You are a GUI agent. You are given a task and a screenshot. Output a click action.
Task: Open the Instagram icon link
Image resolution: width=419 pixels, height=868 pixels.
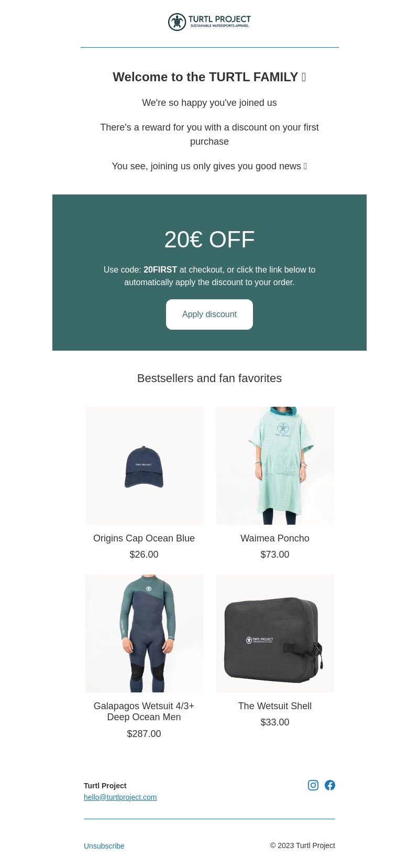coord(313,785)
